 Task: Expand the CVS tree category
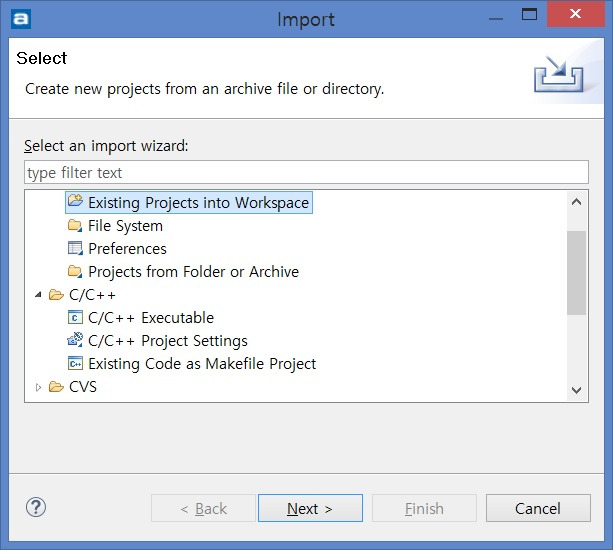[x=38, y=387]
